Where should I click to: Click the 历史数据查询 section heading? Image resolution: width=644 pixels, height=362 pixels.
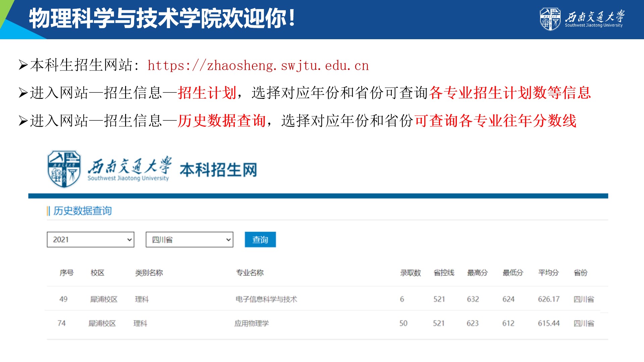(82, 211)
